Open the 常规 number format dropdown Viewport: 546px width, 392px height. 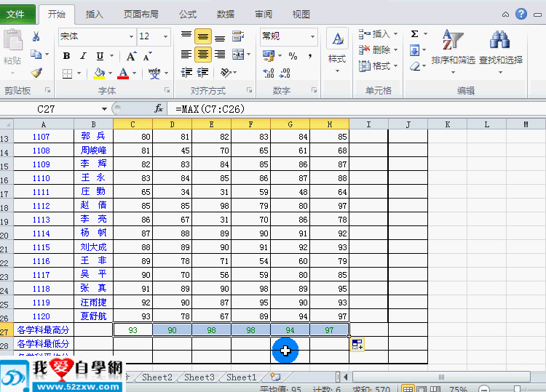312,36
